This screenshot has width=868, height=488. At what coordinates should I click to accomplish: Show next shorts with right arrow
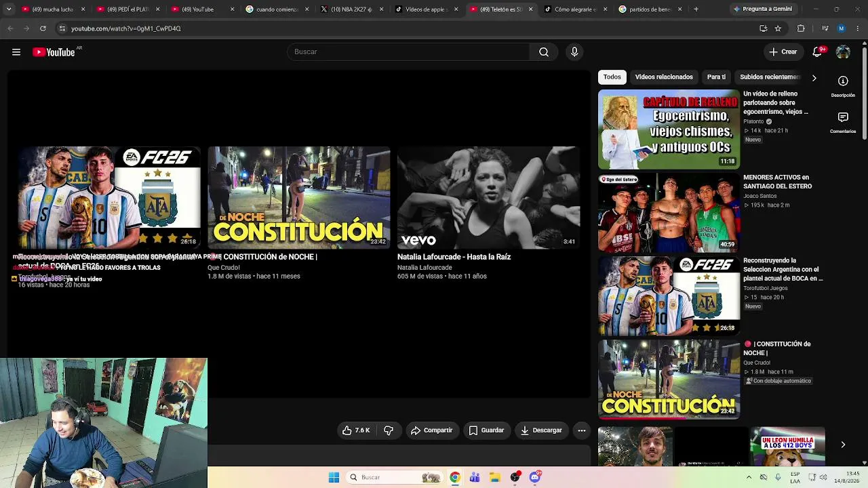[843, 445]
